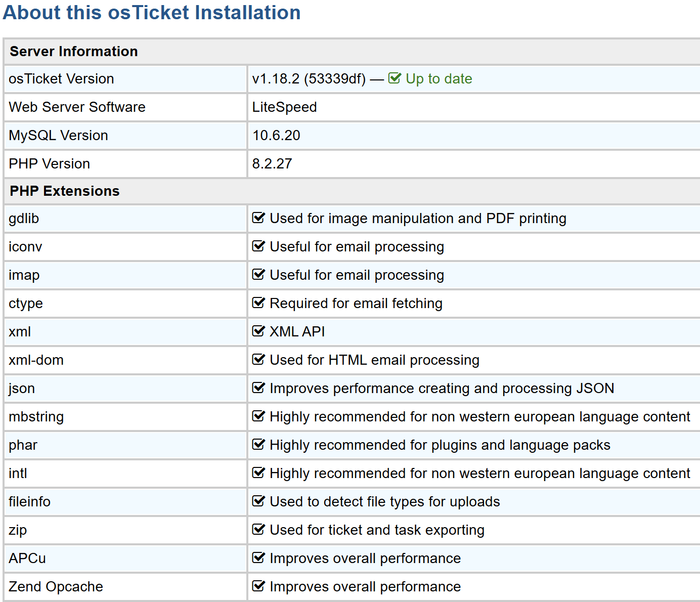
Task: Click the Up to date status text
Action: (x=439, y=79)
